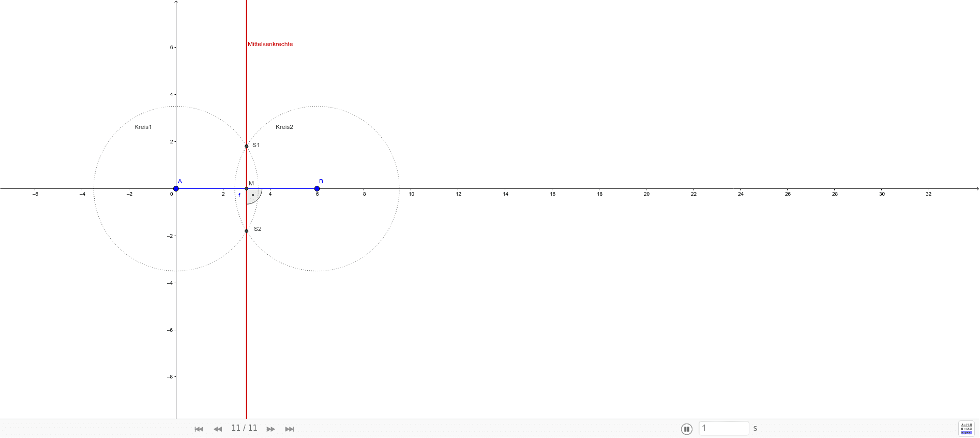
Task: Click the Kreis2 circle label
Action: click(x=284, y=127)
